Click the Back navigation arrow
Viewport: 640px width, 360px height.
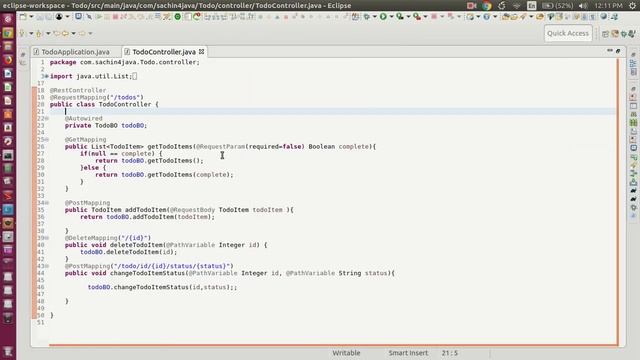[x=65, y=33]
